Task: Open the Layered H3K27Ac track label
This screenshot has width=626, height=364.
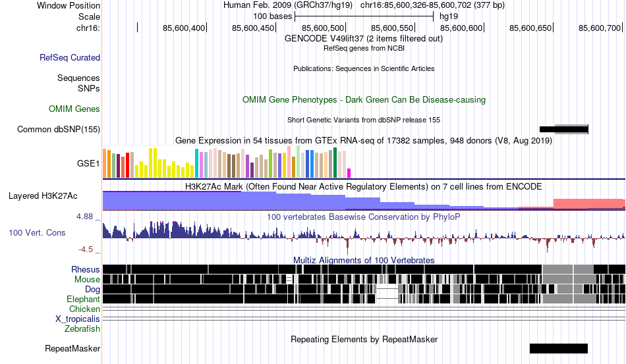Action: coord(43,195)
